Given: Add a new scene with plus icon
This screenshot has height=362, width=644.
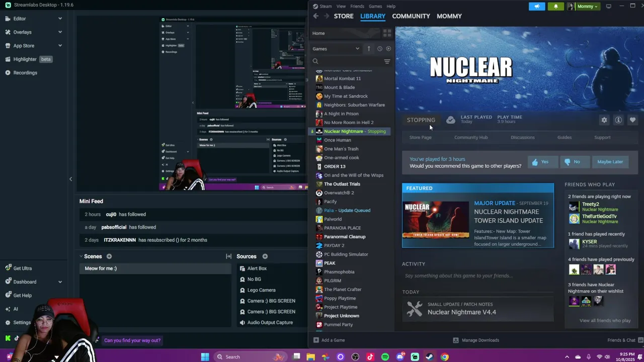Looking at the screenshot, I should (109, 256).
